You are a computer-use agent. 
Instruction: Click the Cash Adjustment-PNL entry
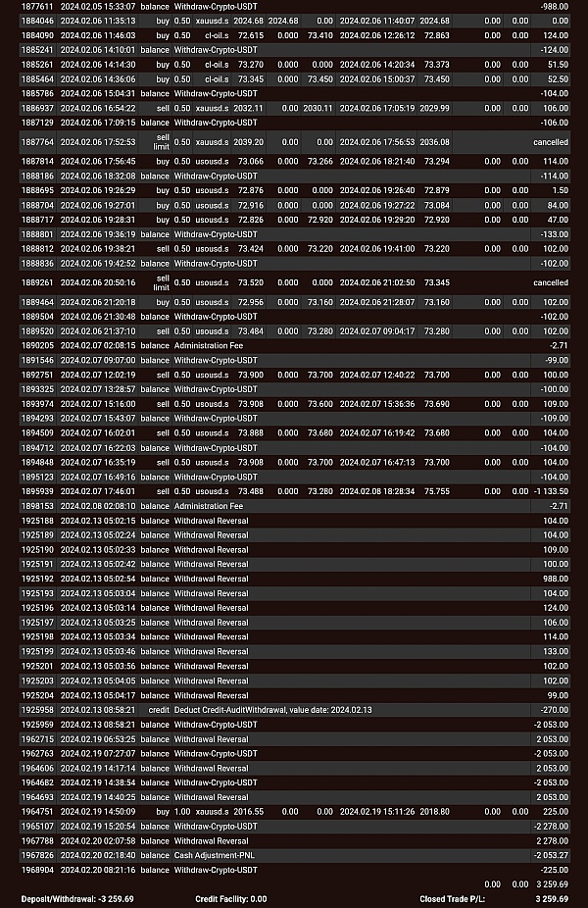pyautogui.click(x=294, y=855)
